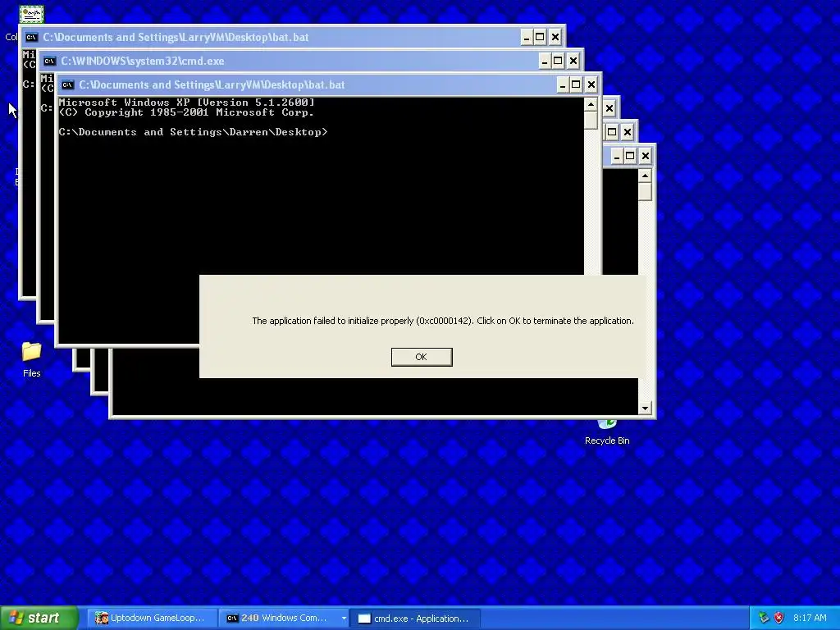Open the Files folder on desktop
The height and width of the screenshot is (630, 840).
(x=32, y=359)
